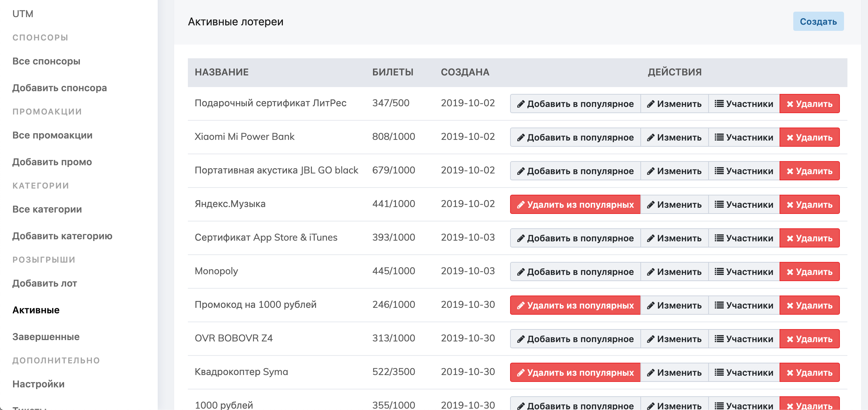Click the pencil icon beside Xiaomi Mi Power Bank's Изменить
The image size is (868, 410).
651,137
